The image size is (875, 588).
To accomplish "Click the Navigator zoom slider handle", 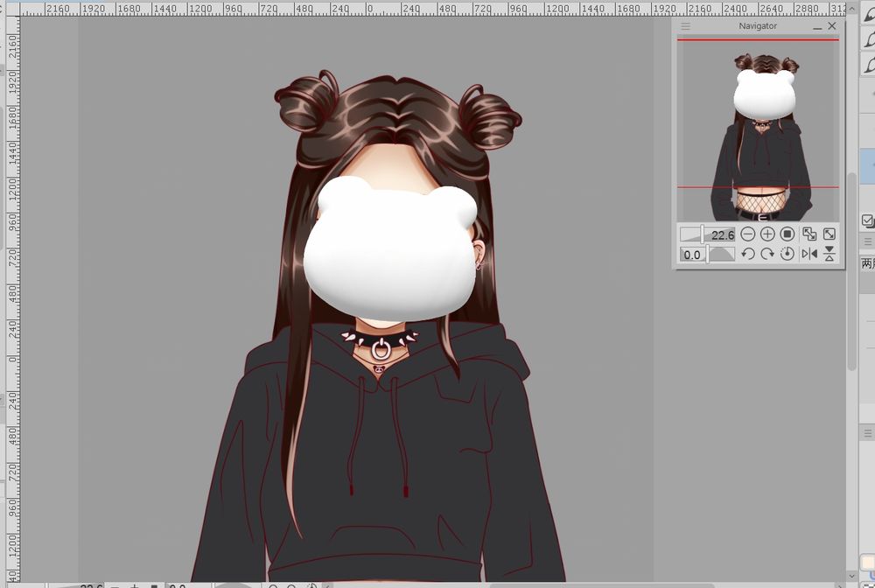I will 702,234.
